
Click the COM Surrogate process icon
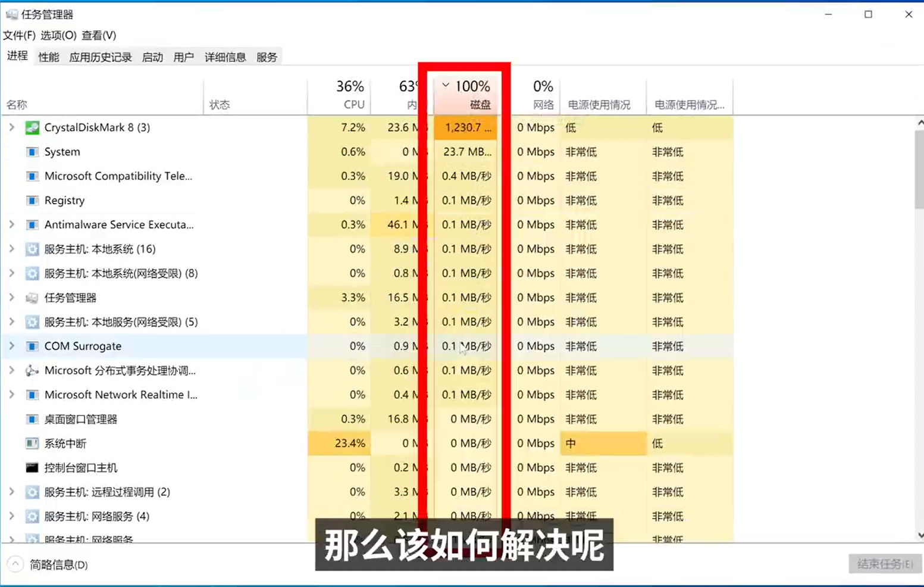32,346
